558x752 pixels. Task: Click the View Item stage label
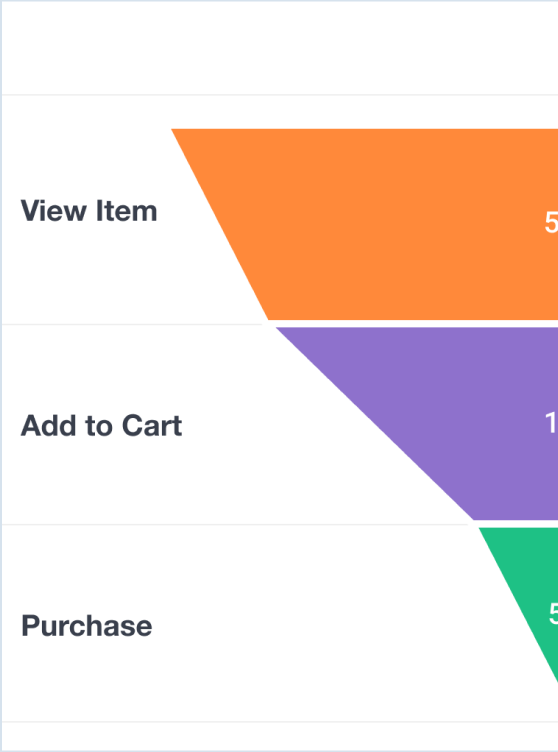pyautogui.click(x=89, y=211)
